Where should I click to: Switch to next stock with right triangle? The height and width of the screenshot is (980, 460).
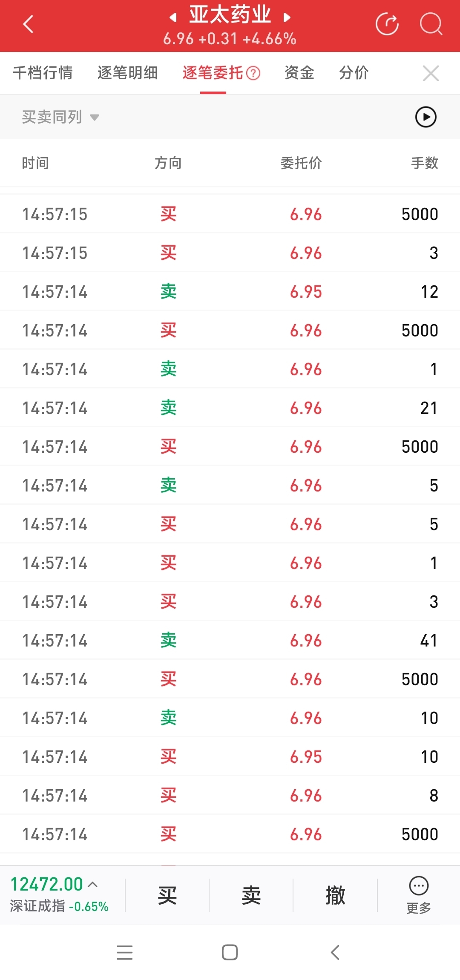tap(287, 17)
